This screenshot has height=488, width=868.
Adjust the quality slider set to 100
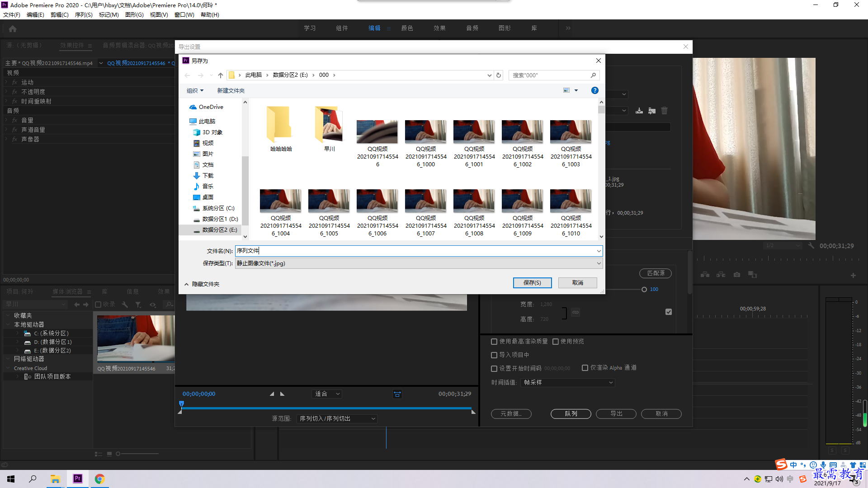point(644,290)
